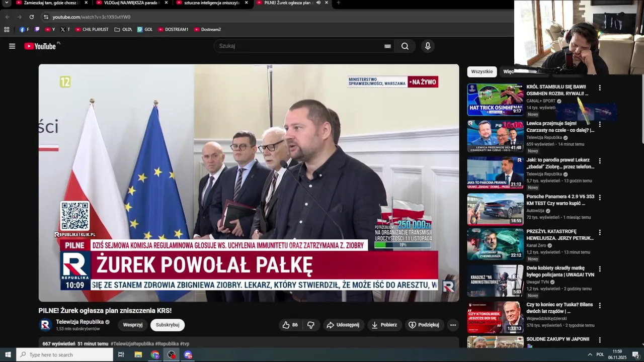This screenshot has height=362, width=644.
Task: Open options for Dwie kobiety okradły video
Action: [599, 269]
